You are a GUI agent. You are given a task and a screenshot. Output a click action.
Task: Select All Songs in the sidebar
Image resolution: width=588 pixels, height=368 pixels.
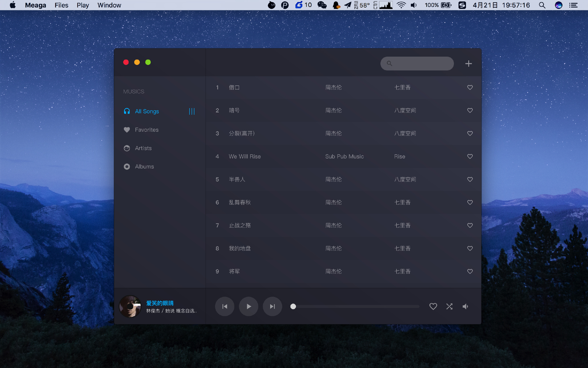pos(147,111)
